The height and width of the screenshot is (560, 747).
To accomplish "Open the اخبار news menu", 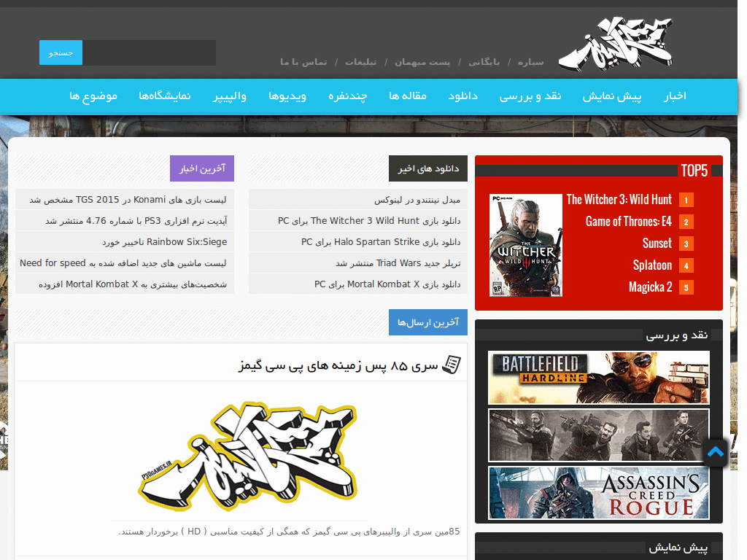I will coord(675,96).
